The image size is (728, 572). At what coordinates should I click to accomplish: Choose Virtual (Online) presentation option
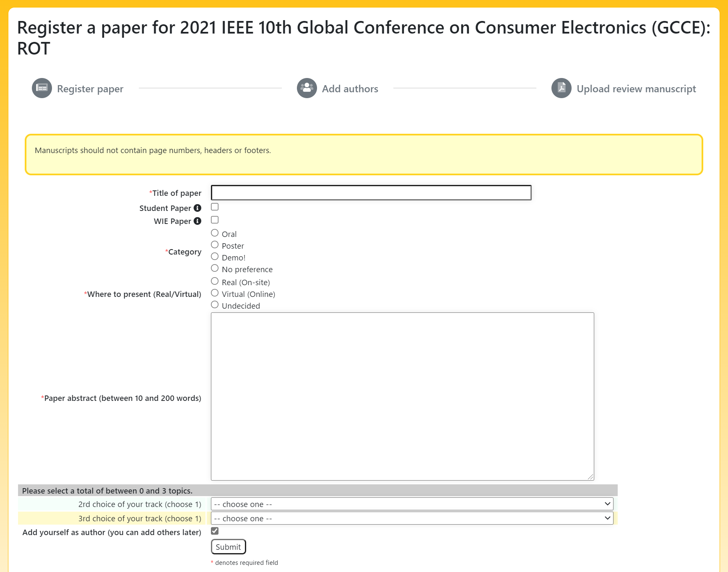(215, 293)
